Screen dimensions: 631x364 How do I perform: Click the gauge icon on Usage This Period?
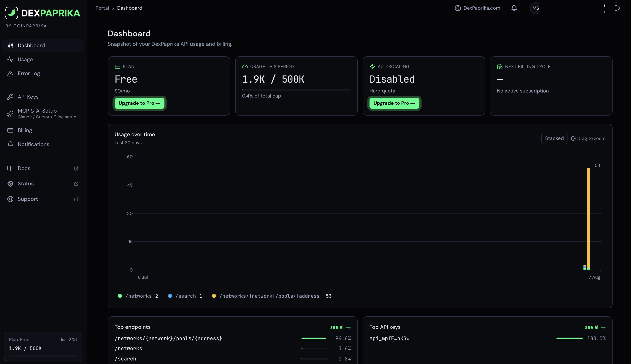(245, 67)
